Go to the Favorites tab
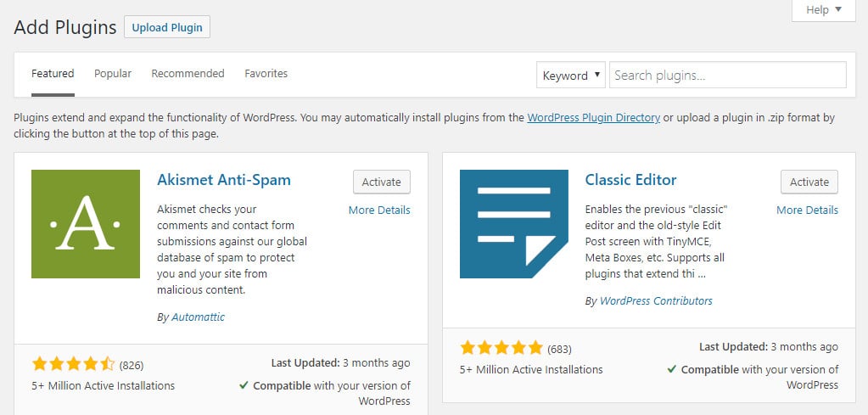868x415 pixels. tap(266, 74)
